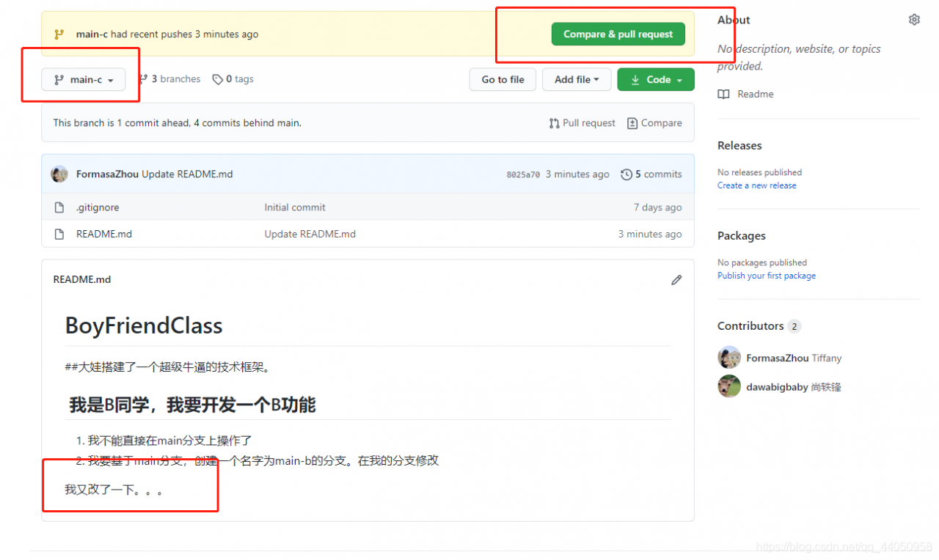
Task: Click the repository settings gear in About section
Action: click(x=914, y=19)
